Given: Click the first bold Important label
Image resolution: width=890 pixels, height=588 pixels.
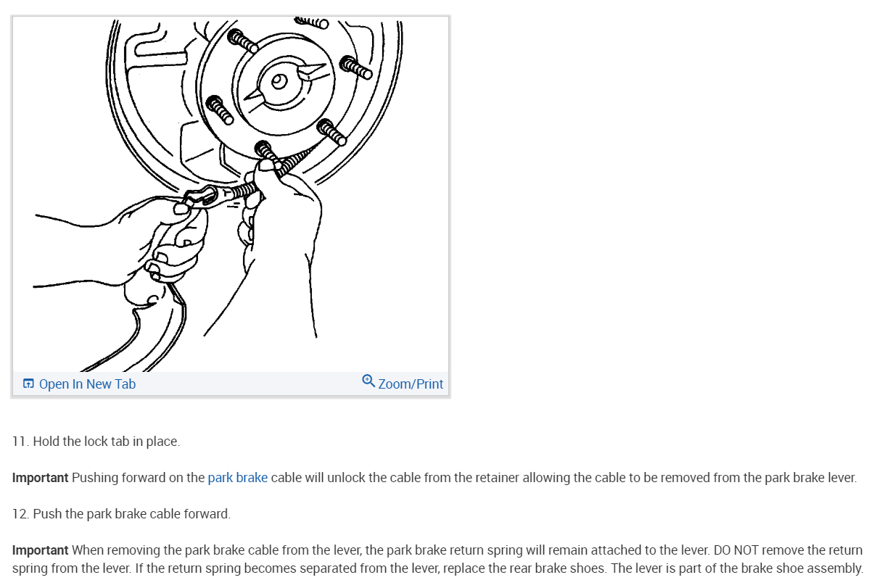Looking at the screenshot, I should (x=40, y=478).
